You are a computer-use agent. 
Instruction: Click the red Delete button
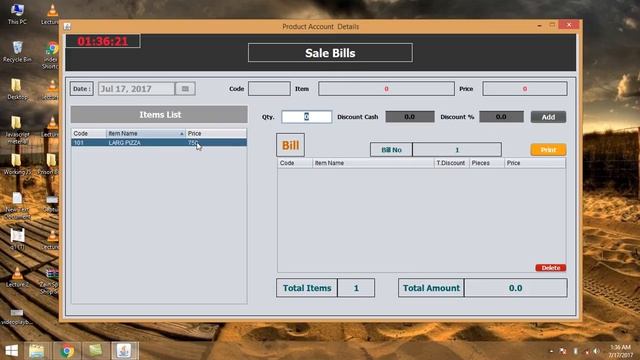(551, 268)
